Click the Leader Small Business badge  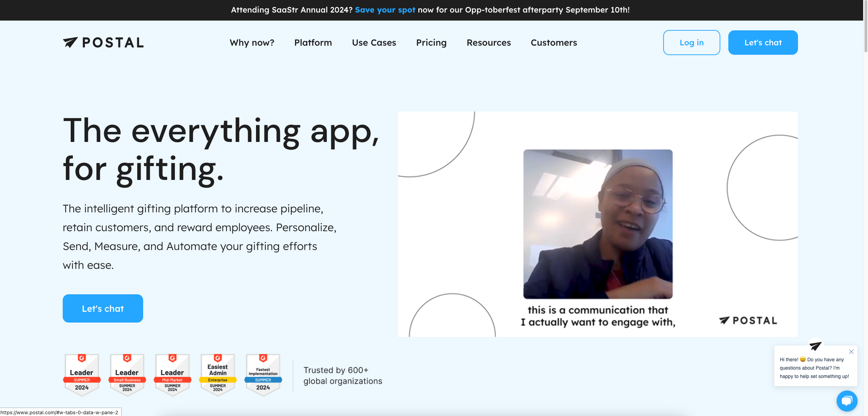click(x=127, y=375)
